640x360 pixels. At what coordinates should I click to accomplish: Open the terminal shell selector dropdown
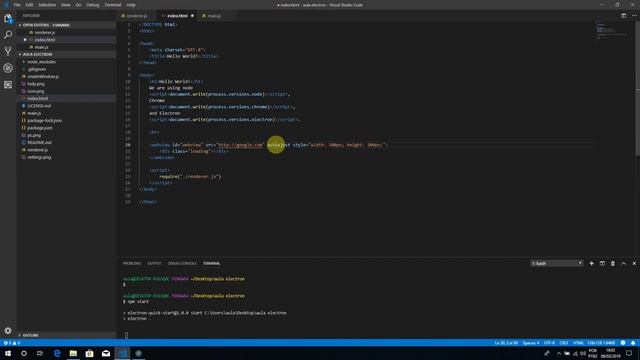(556, 264)
